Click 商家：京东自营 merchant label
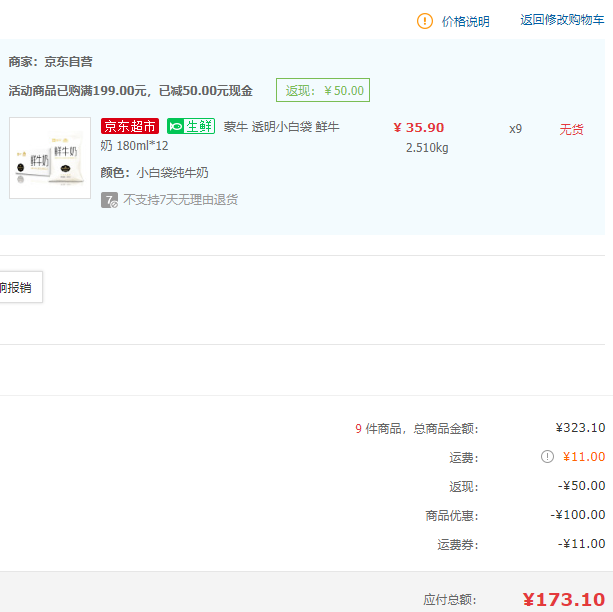The width and height of the screenshot is (613, 612). tap(50, 62)
